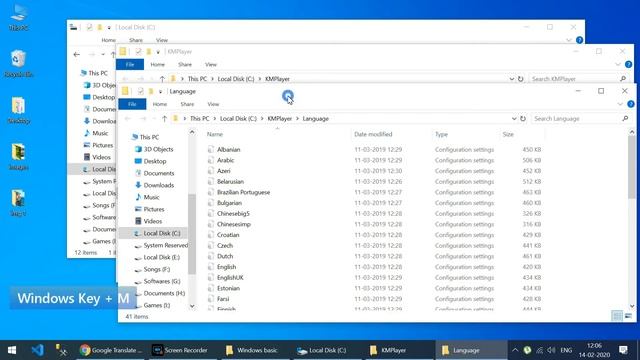This screenshot has width=640, height=360.
Task: Sort by the Type column header
Action: coord(441,134)
